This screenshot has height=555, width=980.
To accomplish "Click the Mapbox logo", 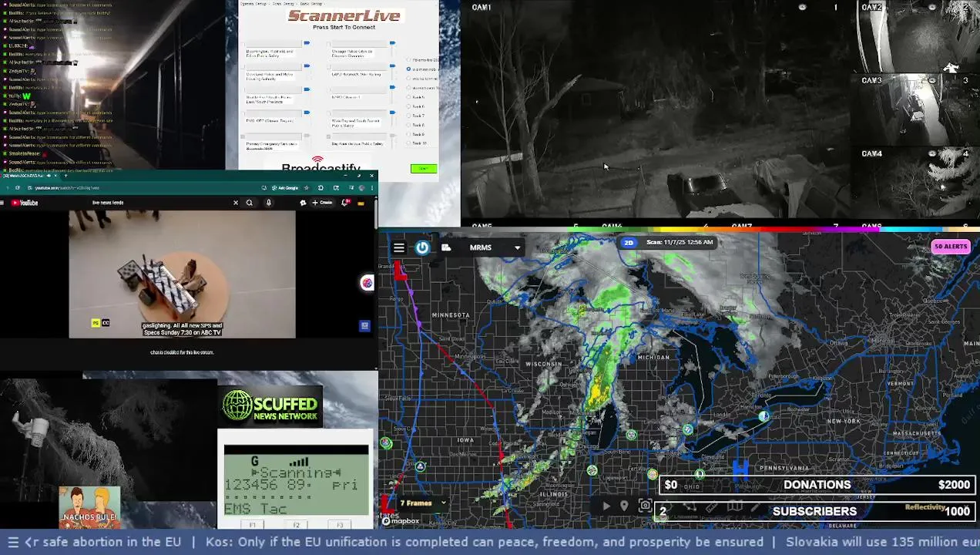I will point(401,521).
